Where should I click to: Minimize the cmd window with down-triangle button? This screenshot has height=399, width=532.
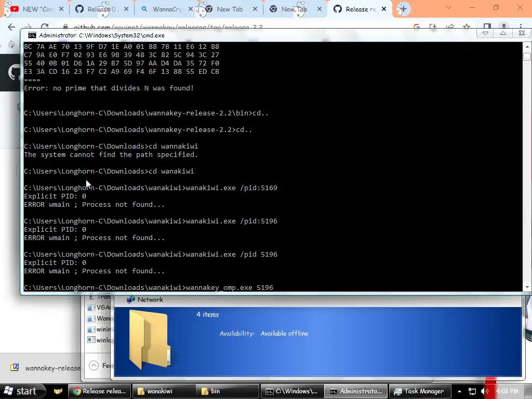point(486,33)
